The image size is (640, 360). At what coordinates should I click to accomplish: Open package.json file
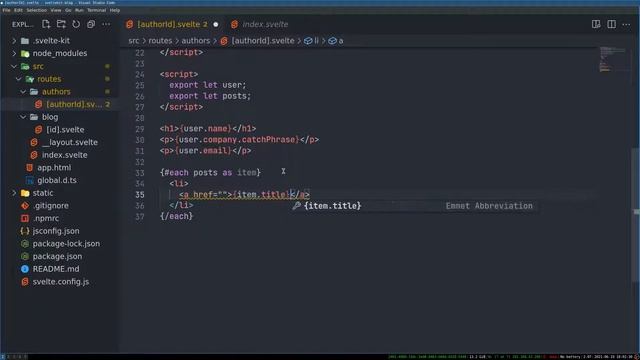click(59, 256)
